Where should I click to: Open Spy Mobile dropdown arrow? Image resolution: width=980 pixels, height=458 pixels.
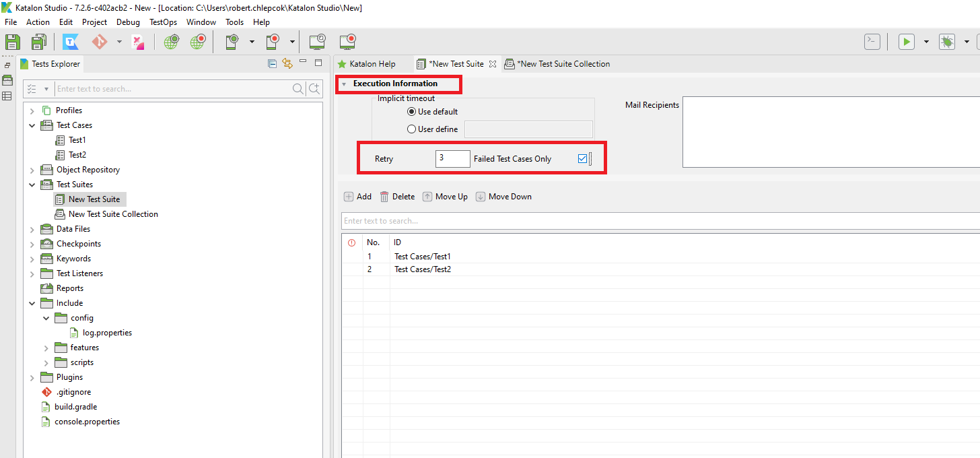[x=252, y=42]
